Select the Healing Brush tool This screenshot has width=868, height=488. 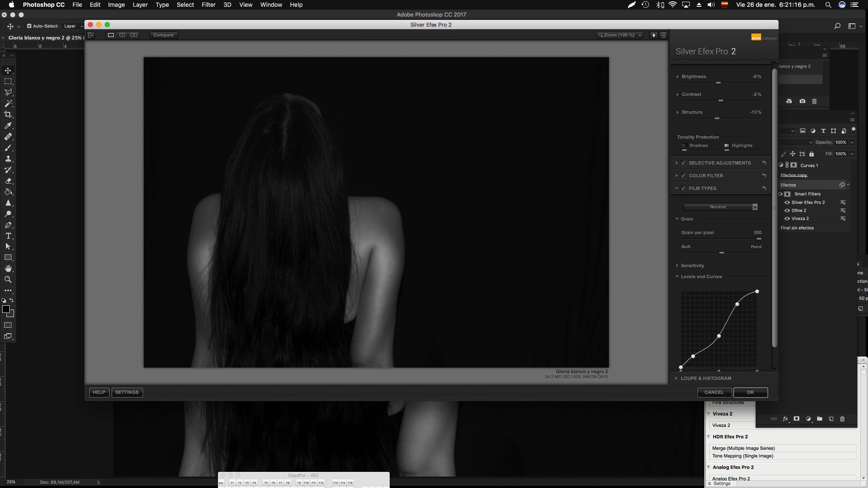click(x=8, y=137)
